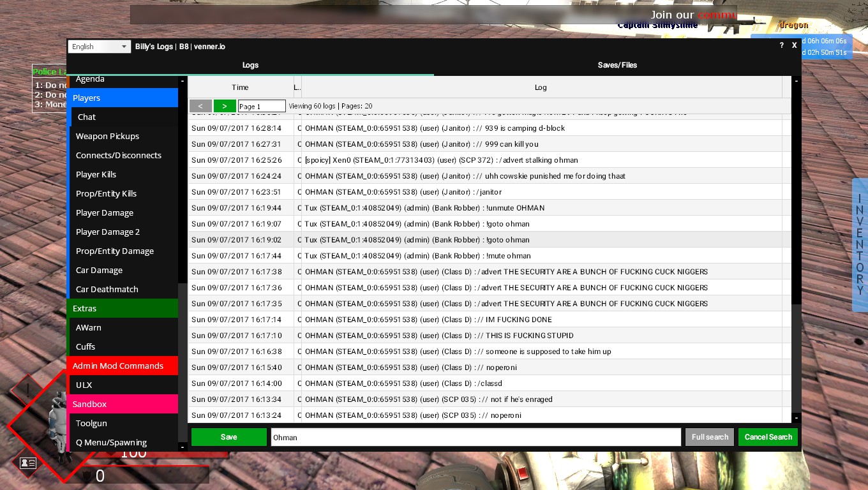Click sidebar scroll-up arrow
This screenshot has width=868, height=490.
[x=183, y=81]
